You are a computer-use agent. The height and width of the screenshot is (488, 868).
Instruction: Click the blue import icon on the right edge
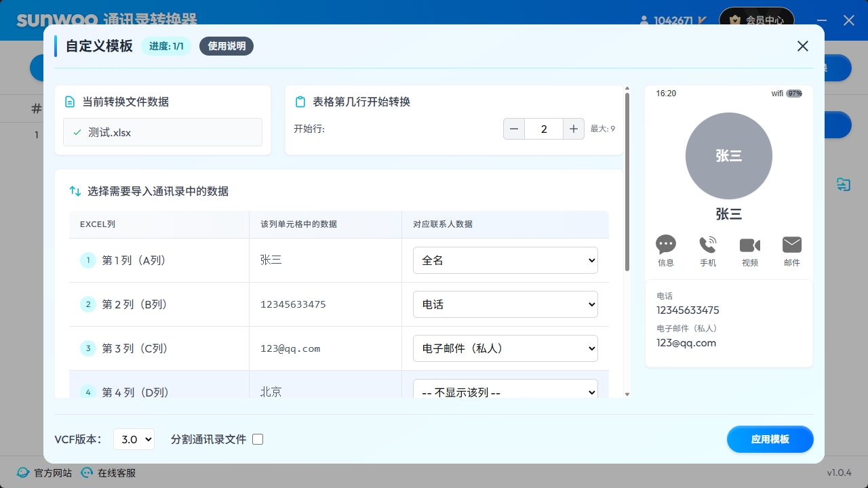[x=843, y=184]
